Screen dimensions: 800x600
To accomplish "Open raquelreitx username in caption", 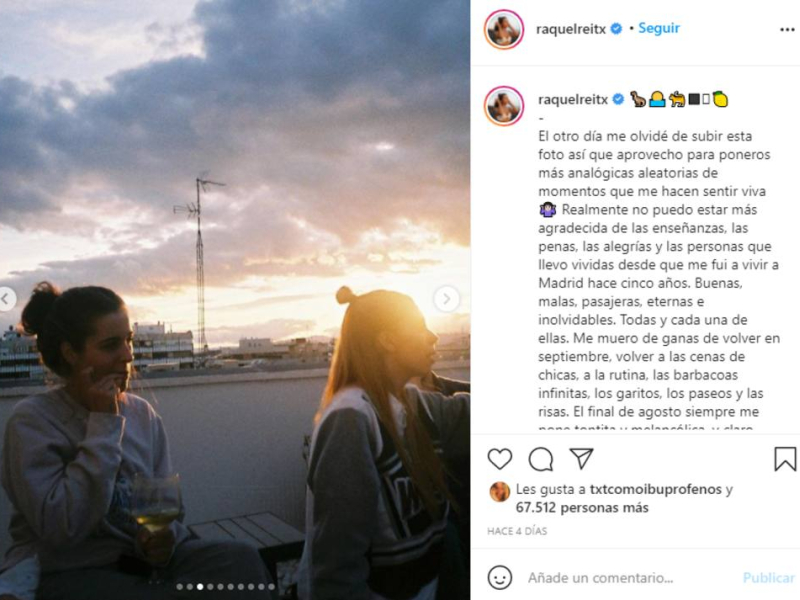I will 573,99.
